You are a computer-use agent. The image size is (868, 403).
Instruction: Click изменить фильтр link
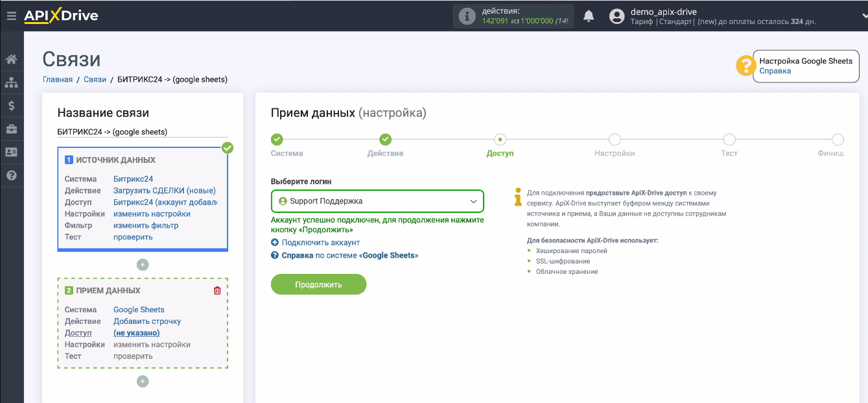point(146,226)
